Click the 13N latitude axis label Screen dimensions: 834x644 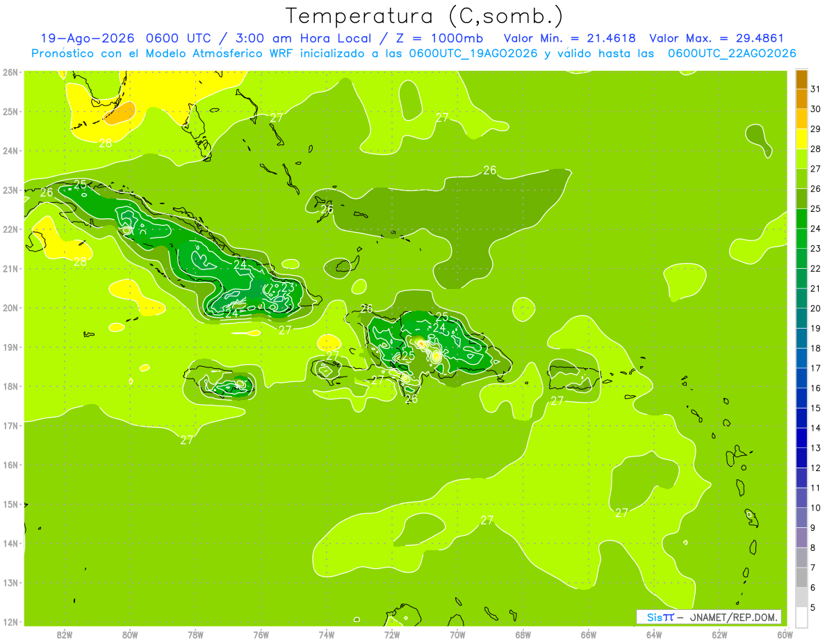point(10,582)
